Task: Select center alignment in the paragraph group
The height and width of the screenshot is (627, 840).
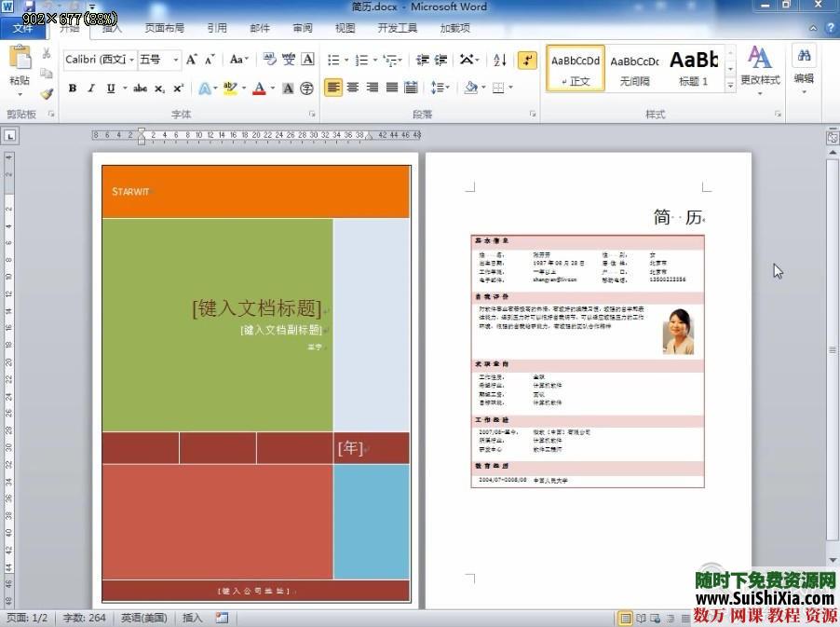Action: point(353,89)
